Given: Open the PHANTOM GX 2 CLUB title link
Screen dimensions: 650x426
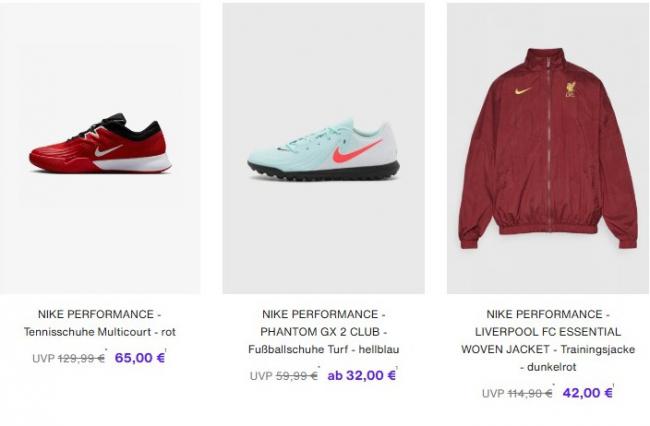Looking at the screenshot, I should (x=323, y=332).
